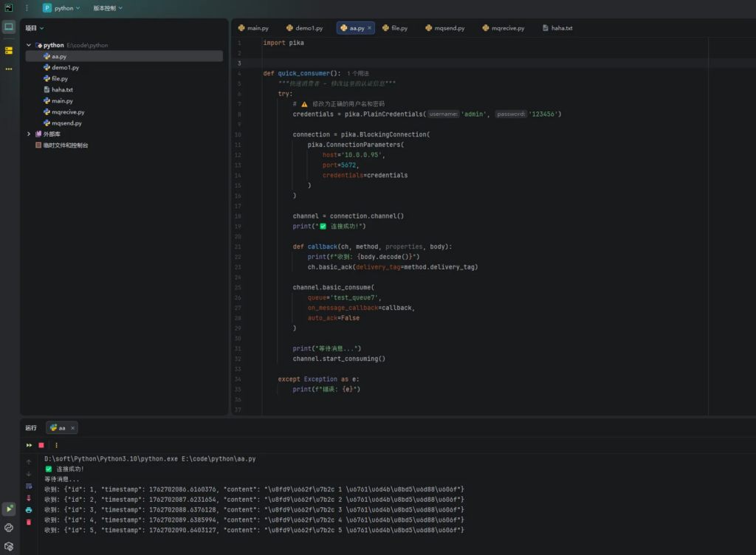The image size is (756, 555).
Task: Toggle scroll to end of console
Action: 29,497
